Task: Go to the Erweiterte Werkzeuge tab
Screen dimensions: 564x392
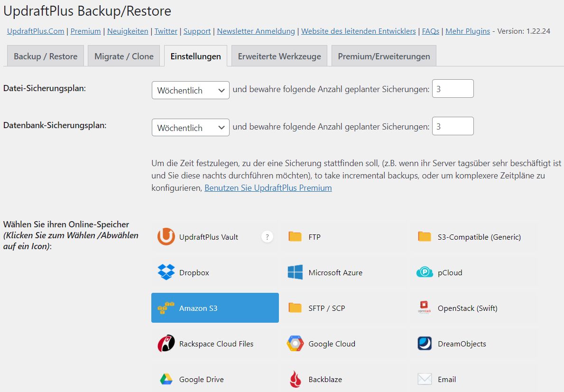Action: [279, 56]
